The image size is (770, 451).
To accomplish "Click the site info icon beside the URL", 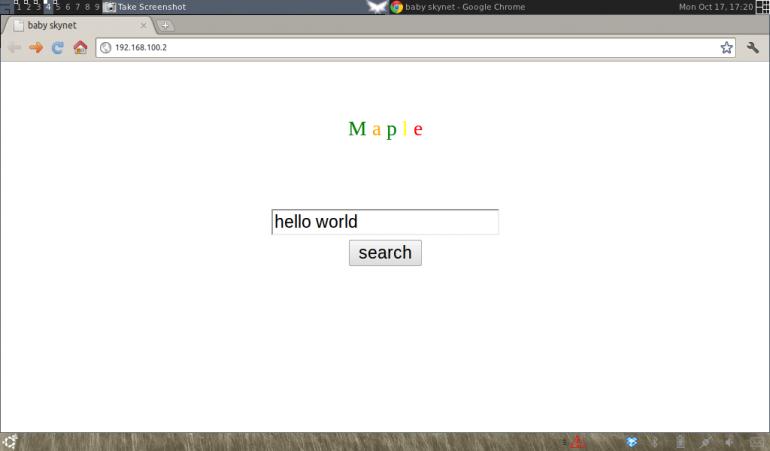I will 105,48.
